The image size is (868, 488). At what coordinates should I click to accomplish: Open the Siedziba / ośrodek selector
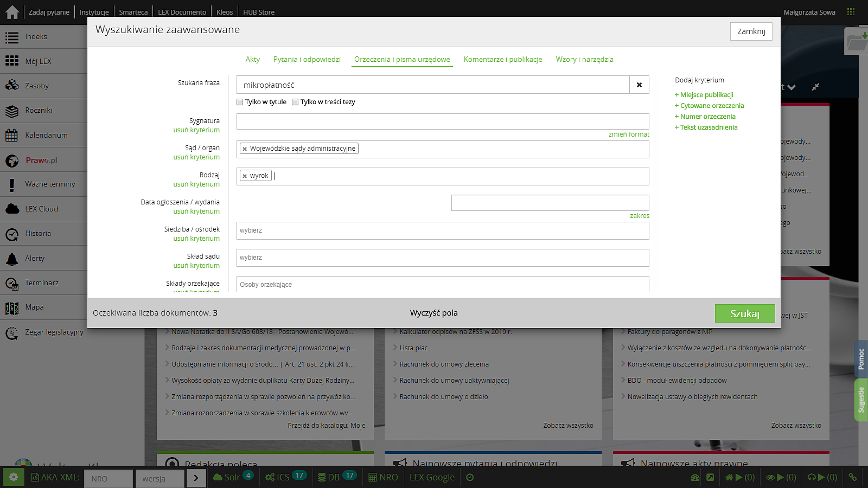point(442,230)
